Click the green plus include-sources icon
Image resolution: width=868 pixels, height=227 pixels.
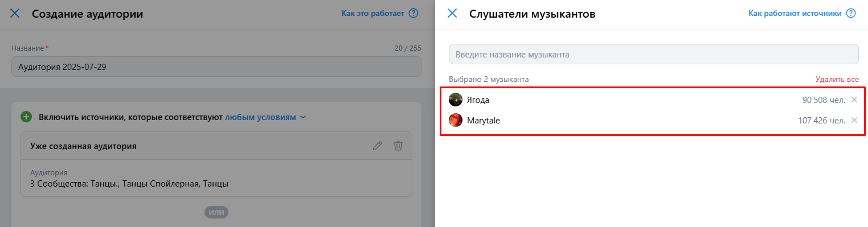tap(26, 117)
